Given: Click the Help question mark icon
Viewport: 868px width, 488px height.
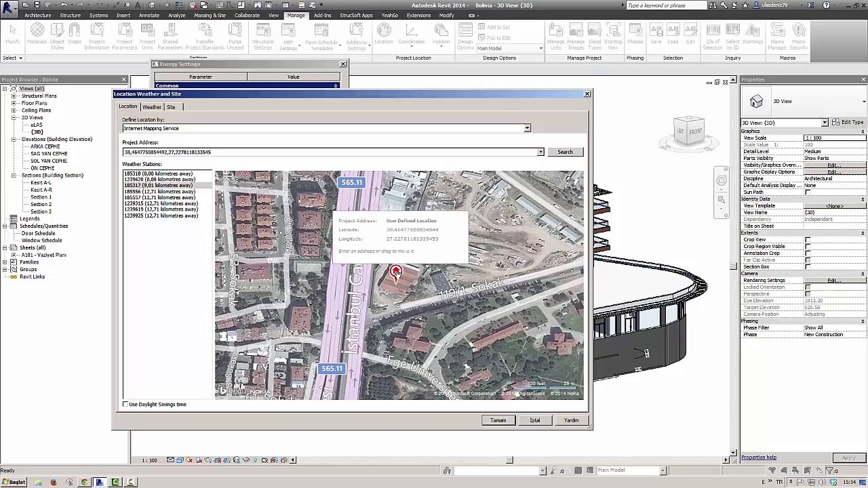Looking at the screenshot, I should pos(826,5).
